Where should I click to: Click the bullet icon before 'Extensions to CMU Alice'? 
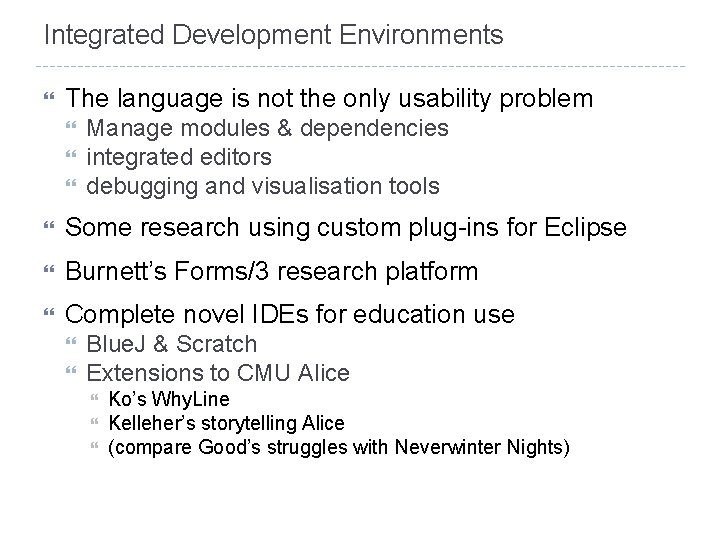(x=71, y=370)
